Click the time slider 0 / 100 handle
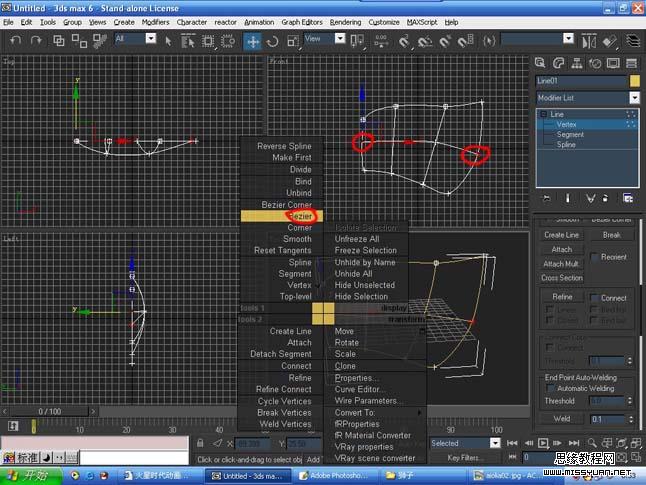 pos(49,412)
